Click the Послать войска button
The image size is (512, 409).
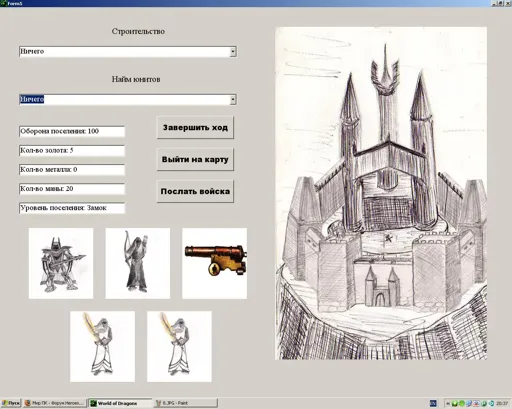point(195,191)
